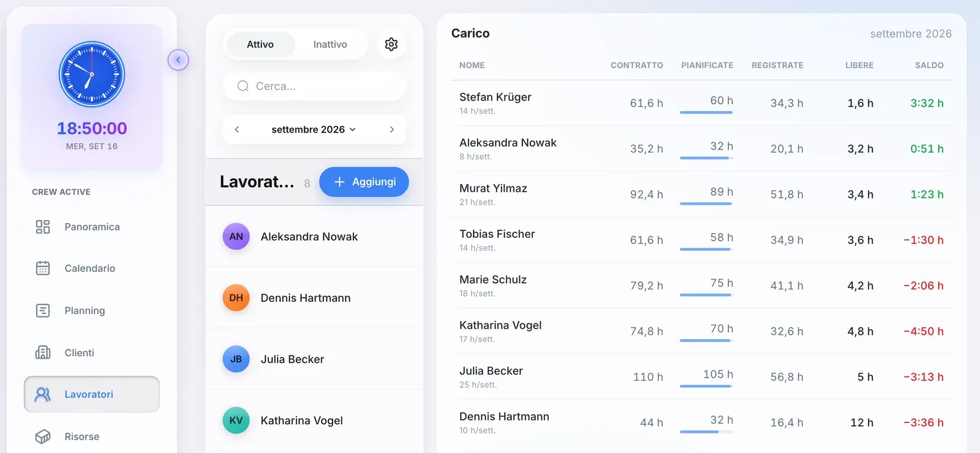This screenshot has height=453, width=980.
Task: Open settings gear icon
Action: click(x=391, y=44)
